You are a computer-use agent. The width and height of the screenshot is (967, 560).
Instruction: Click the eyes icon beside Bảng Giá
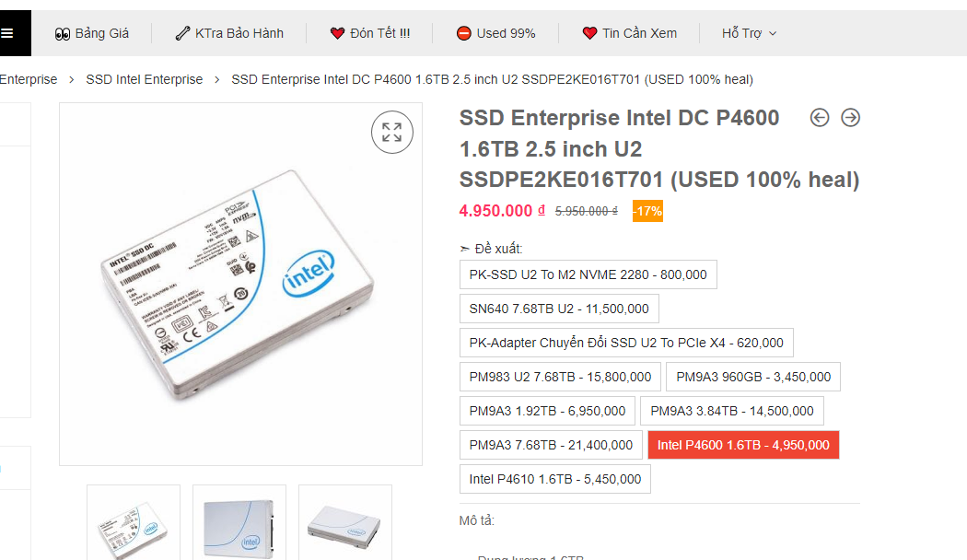click(63, 33)
